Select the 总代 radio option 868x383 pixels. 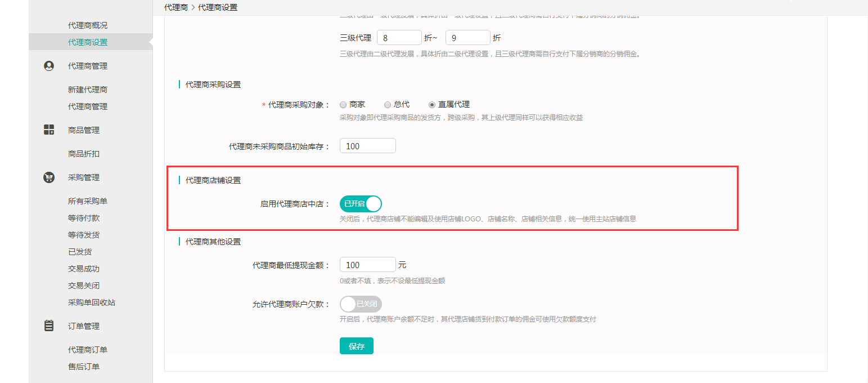click(388, 105)
